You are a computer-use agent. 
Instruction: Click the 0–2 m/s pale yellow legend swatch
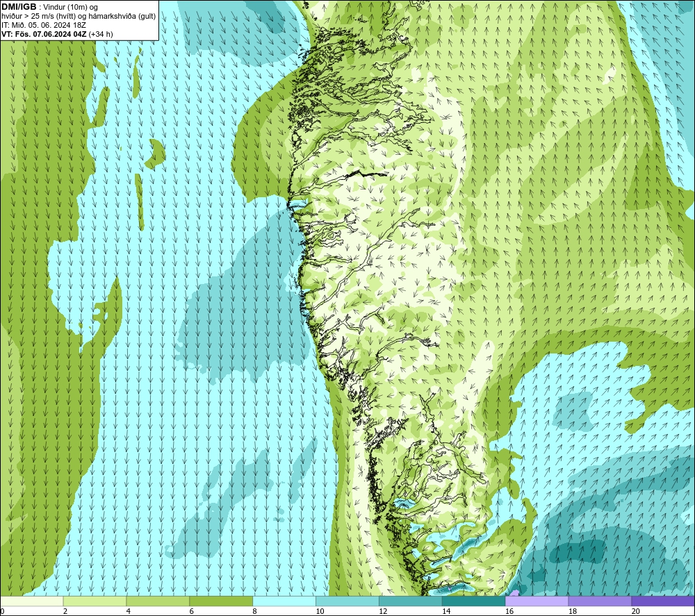tap(31, 601)
